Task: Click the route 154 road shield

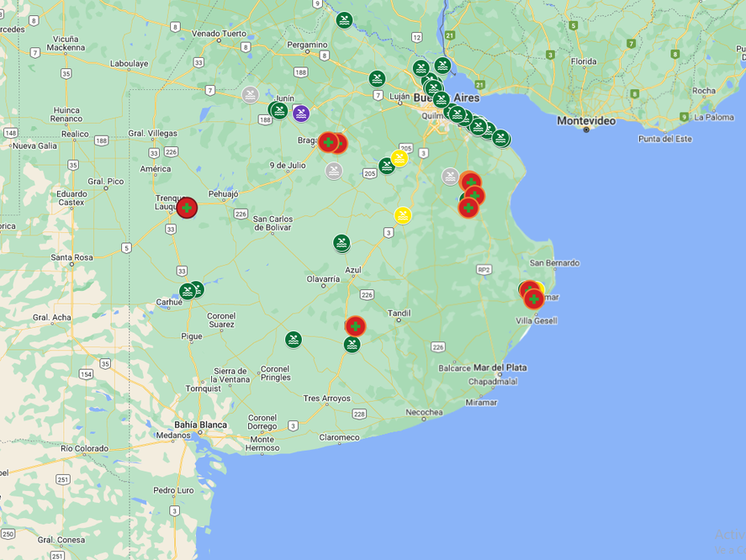Action: point(86,374)
